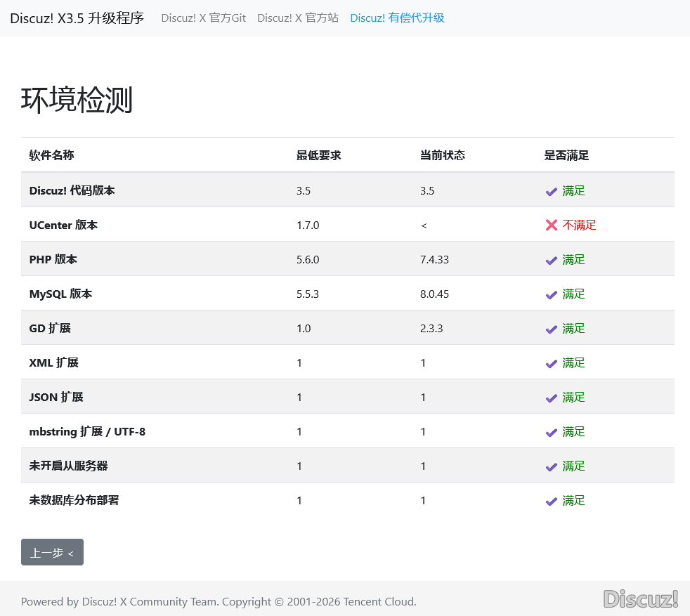Open the Discuz! X 官方Git link
This screenshot has height=616, width=690.
(203, 18)
